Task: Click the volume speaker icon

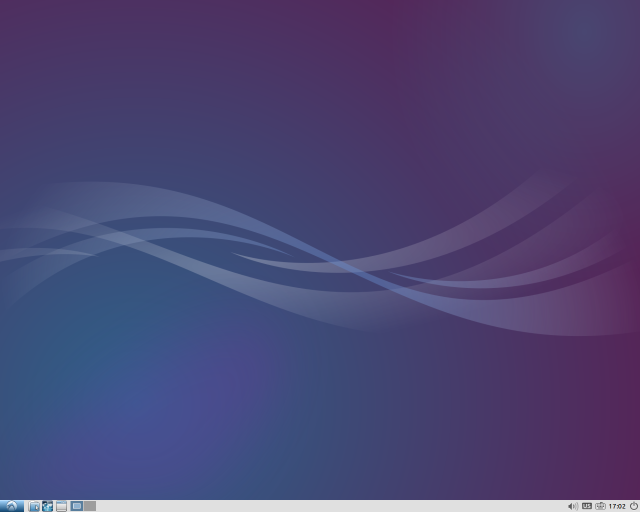Action: pyautogui.click(x=573, y=506)
